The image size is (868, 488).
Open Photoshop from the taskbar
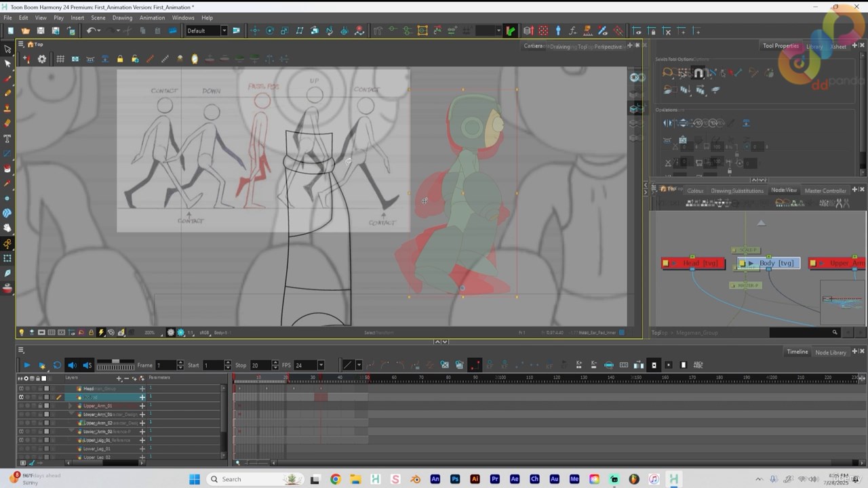(455, 479)
